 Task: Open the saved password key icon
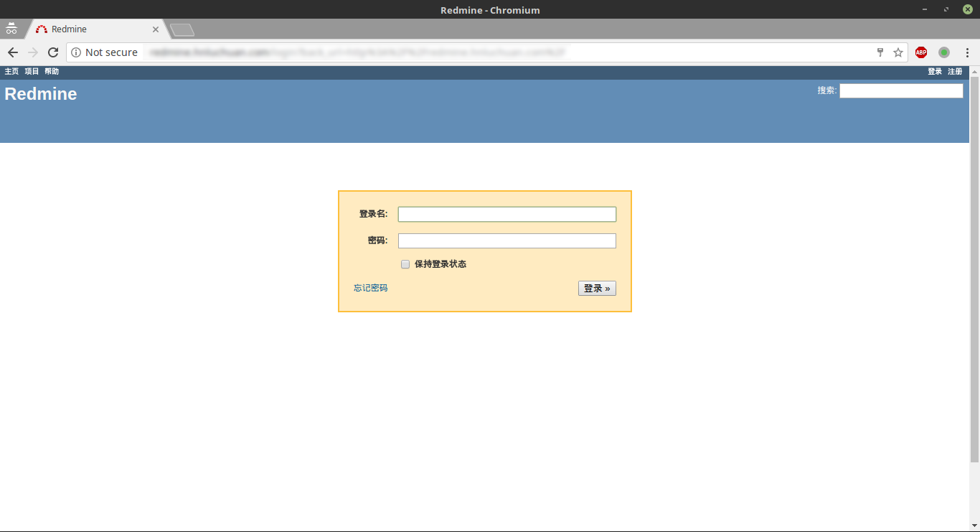tap(880, 52)
